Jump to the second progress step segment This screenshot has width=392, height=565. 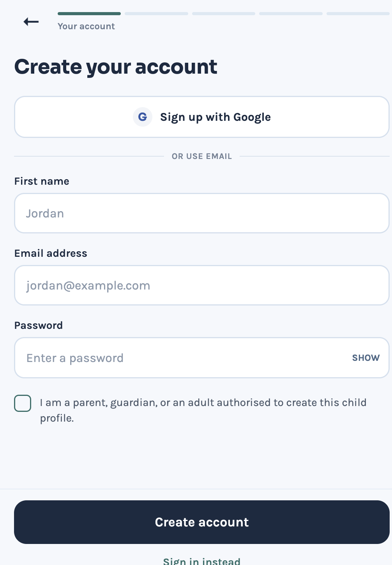[x=156, y=14]
